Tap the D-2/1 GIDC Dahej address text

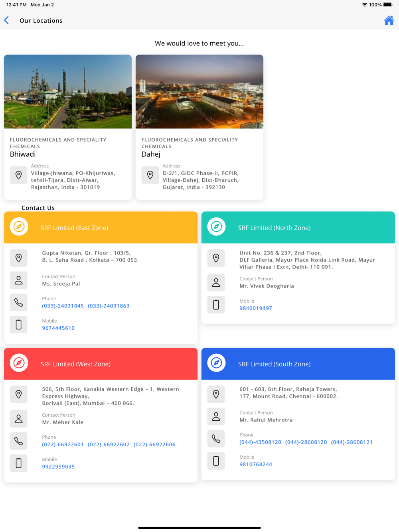[201, 180]
